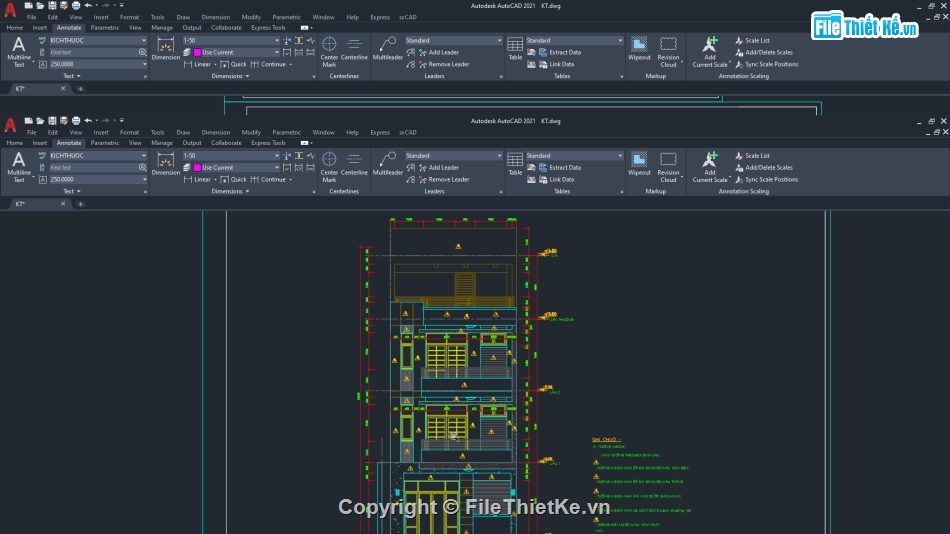The image size is (950, 534).
Task: Click Multiline Text tool in lower ribbon
Action: [19, 167]
